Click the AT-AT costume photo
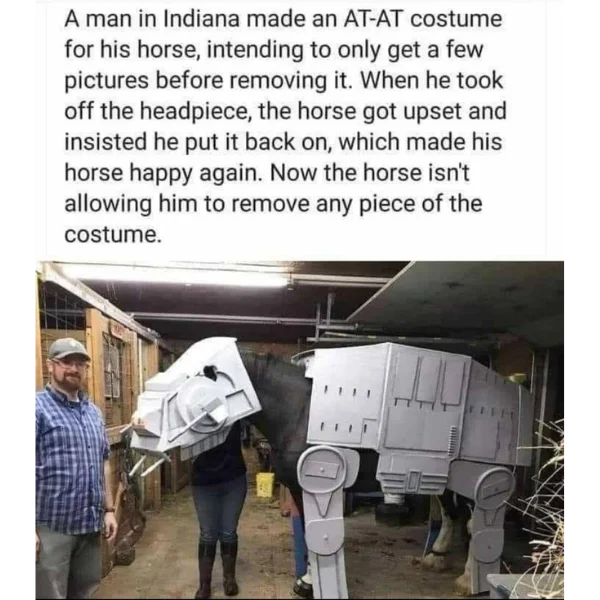This screenshot has height=600, width=600. click(x=300, y=430)
